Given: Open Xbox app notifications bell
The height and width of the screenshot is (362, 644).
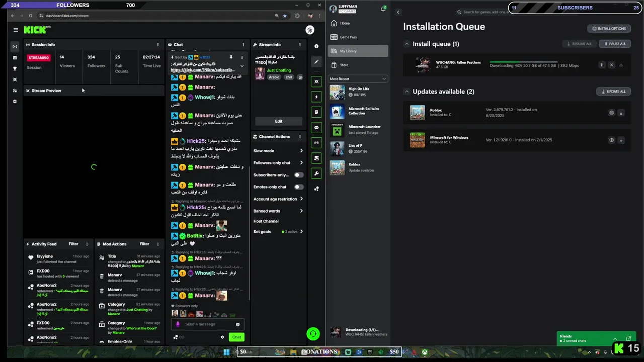Looking at the screenshot, I should click(383, 9).
